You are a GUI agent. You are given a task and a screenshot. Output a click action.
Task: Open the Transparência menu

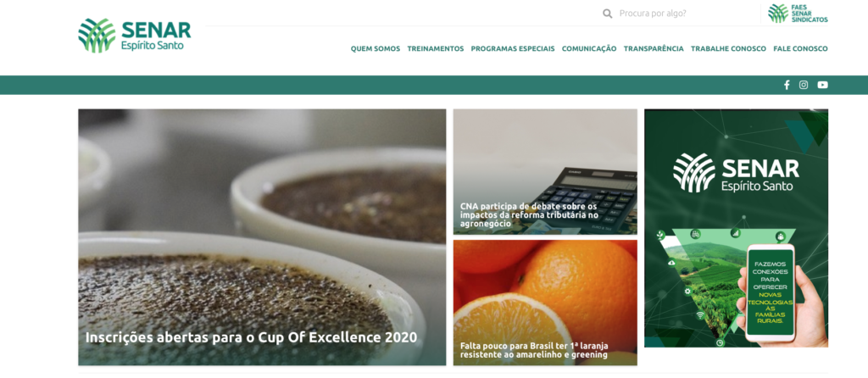coord(654,48)
